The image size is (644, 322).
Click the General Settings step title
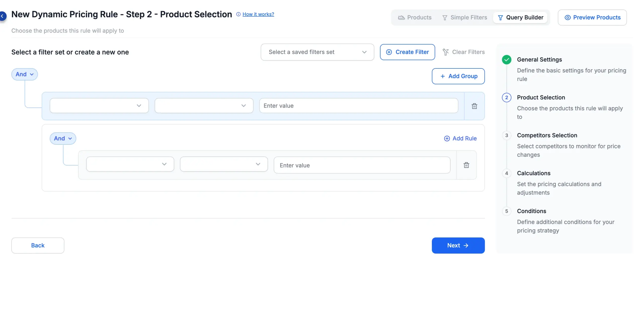click(539, 60)
